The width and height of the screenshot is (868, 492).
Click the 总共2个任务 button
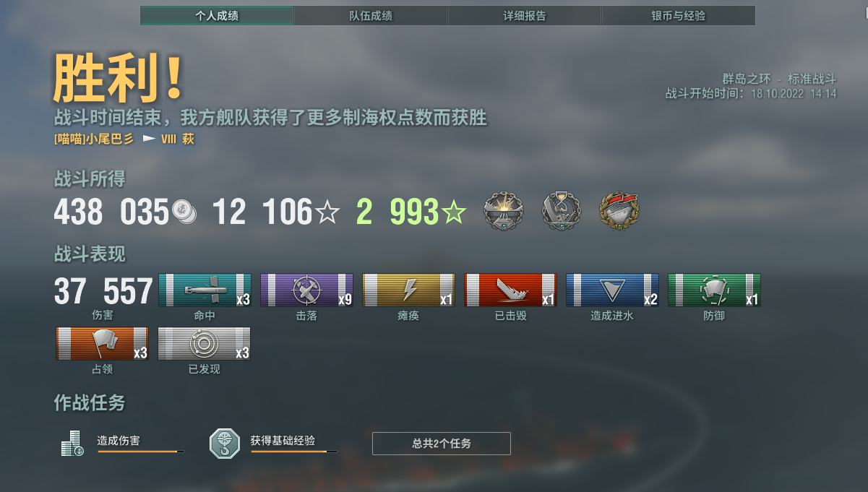click(442, 444)
